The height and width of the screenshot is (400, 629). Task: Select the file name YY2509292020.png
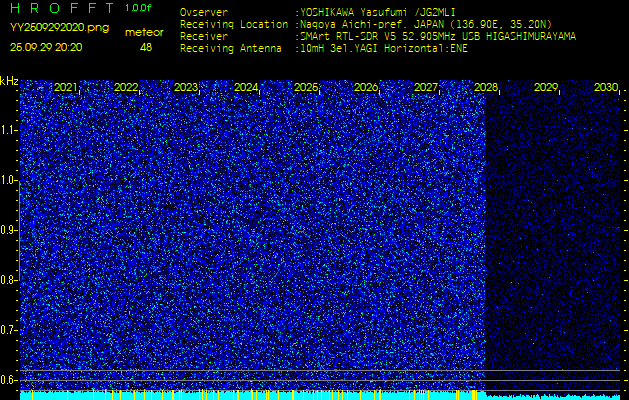click(x=59, y=28)
